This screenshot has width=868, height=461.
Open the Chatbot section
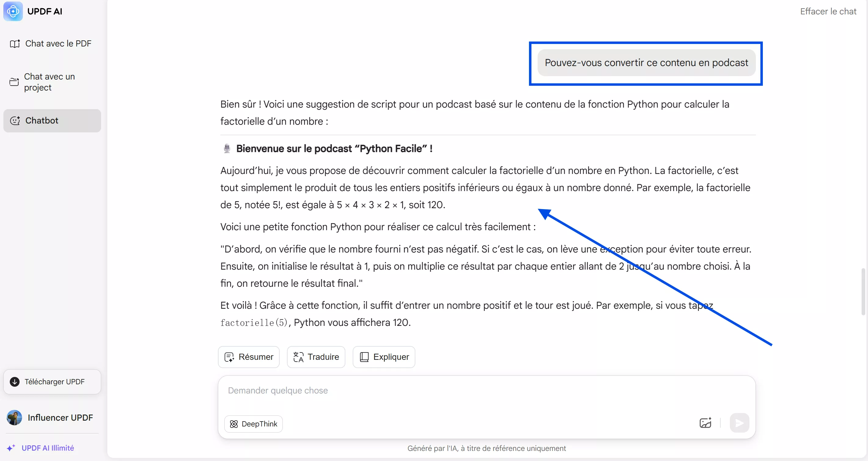[x=42, y=120]
